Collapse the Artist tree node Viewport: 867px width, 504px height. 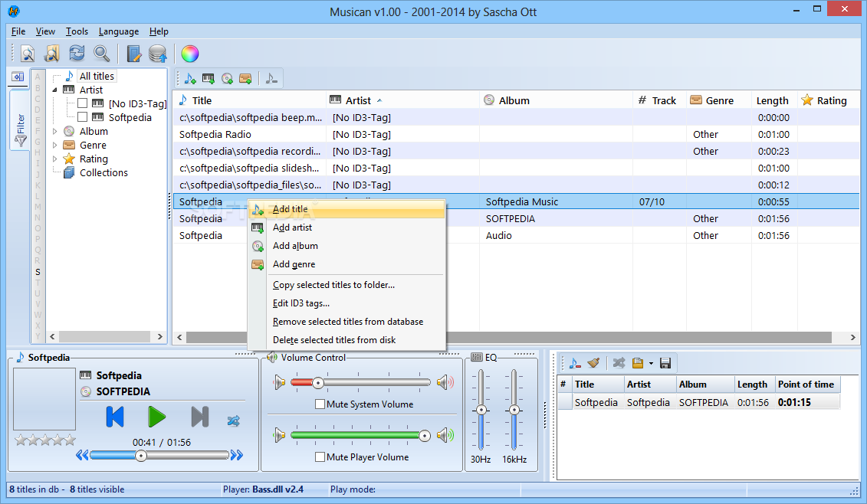click(x=54, y=90)
